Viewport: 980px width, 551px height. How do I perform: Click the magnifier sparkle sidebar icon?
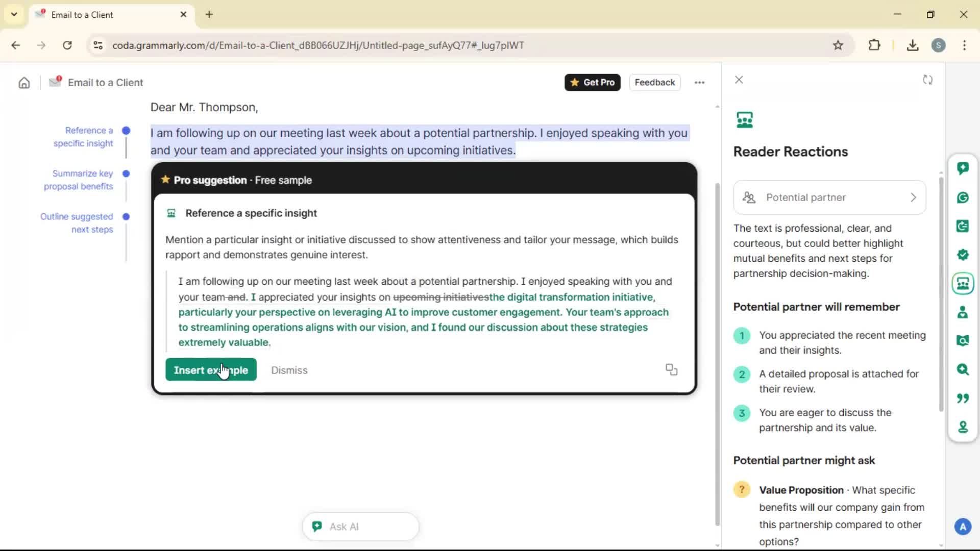pos(963,369)
